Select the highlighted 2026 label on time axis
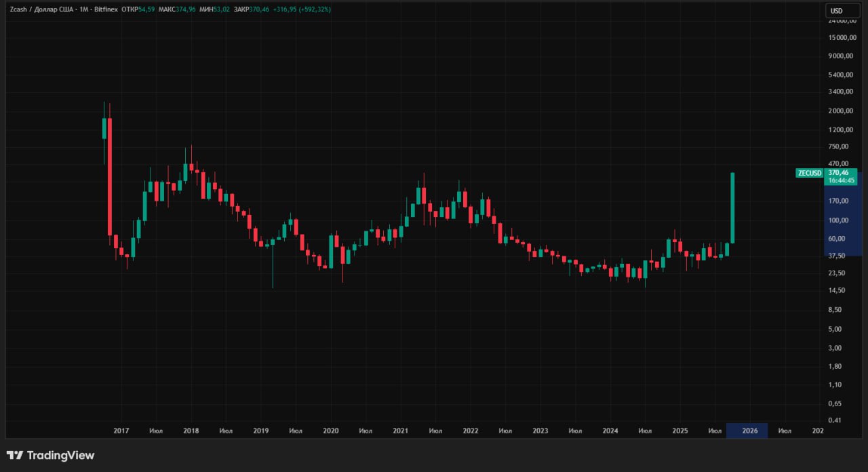The height and width of the screenshot is (472, 868). pos(749,431)
